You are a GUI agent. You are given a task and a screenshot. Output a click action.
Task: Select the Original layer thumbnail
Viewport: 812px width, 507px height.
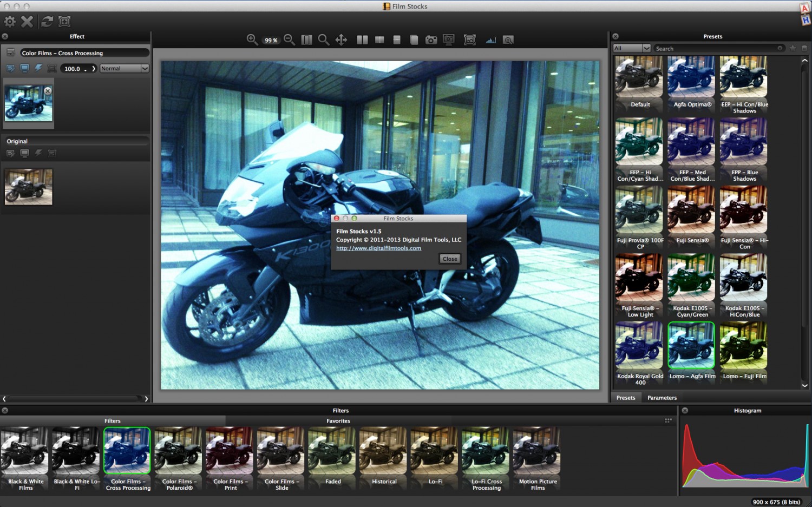click(x=29, y=187)
